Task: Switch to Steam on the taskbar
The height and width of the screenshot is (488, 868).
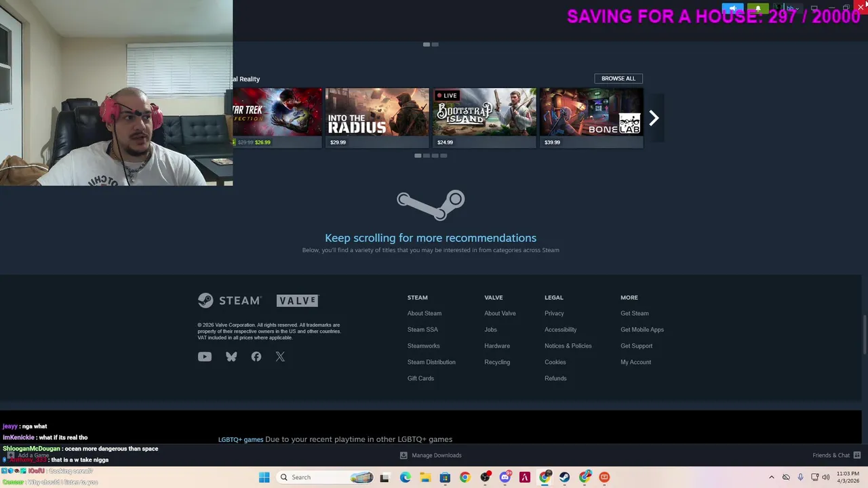Action: [x=564, y=477]
